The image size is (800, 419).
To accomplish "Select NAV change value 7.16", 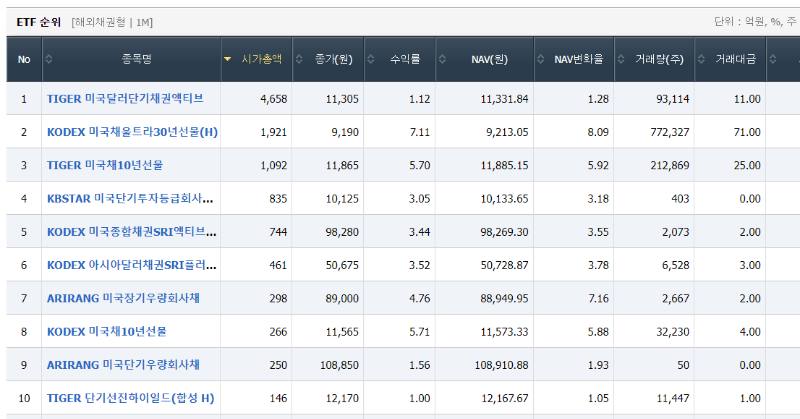I will click(x=598, y=299).
